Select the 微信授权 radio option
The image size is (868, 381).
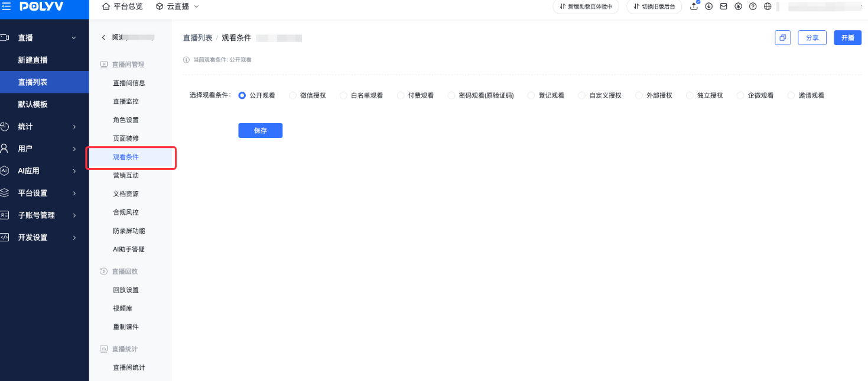tap(292, 95)
